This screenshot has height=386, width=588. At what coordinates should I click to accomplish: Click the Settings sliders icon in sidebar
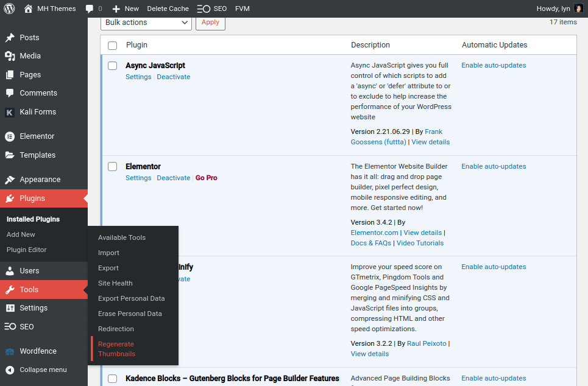(x=10, y=308)
